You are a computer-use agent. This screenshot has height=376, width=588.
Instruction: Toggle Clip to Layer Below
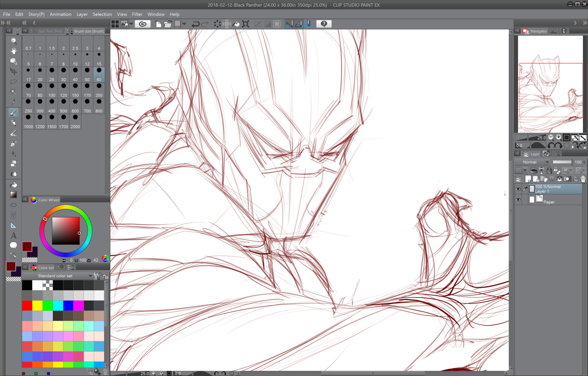point(534,170)
